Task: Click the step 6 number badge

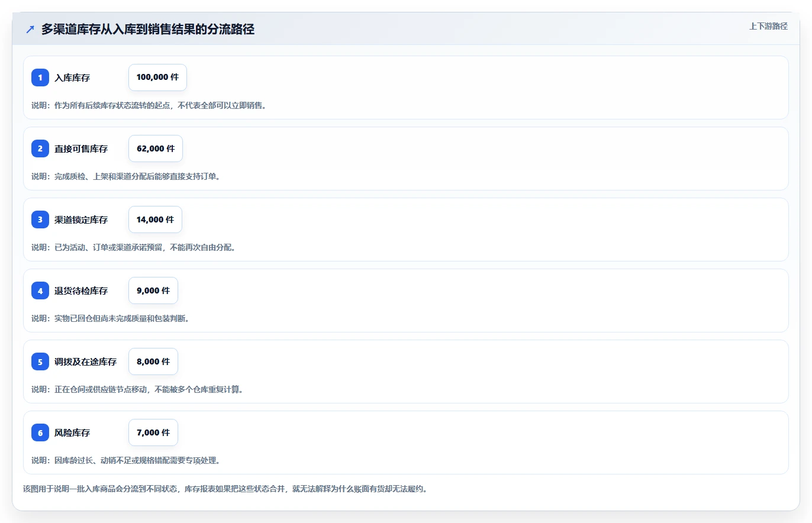Action: 40,432
